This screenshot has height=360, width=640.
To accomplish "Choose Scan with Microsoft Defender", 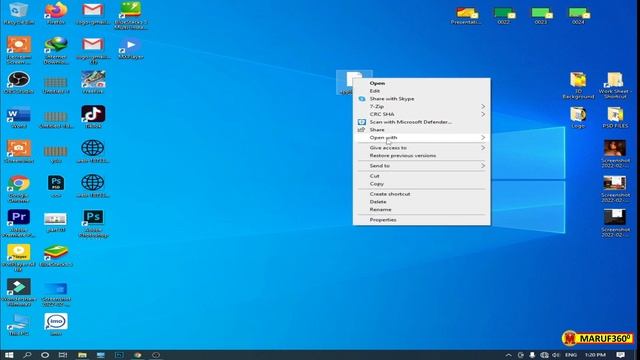I will tap(422, 122).
